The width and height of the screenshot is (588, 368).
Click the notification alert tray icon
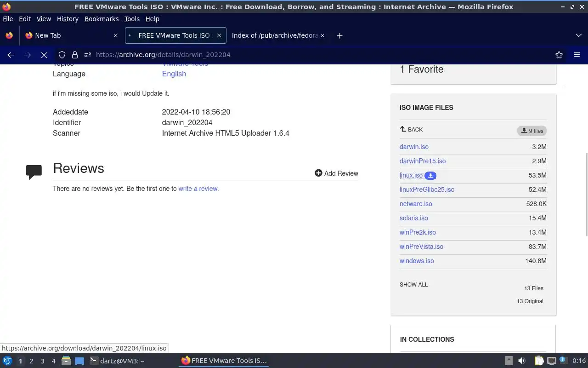(563, 361)
